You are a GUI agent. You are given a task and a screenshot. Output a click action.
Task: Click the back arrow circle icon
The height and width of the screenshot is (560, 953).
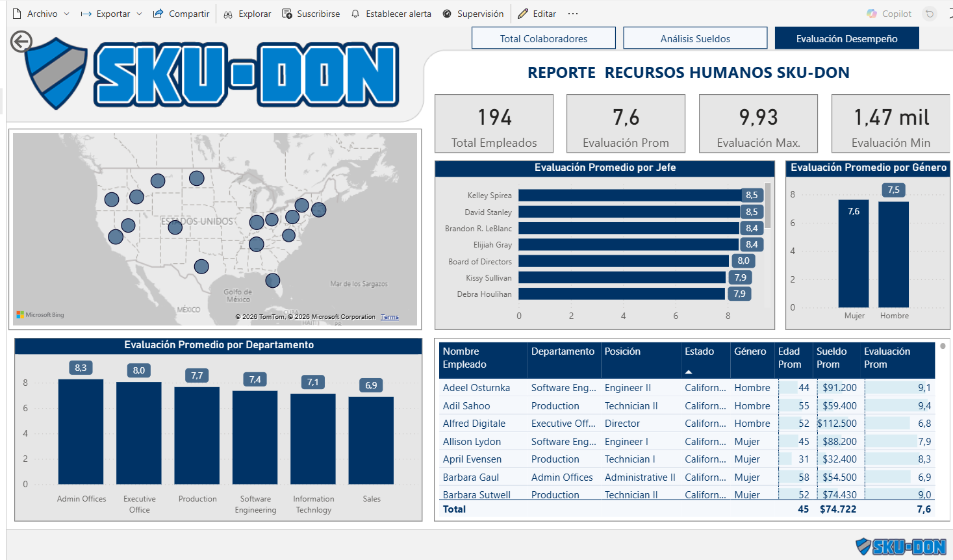pyautogui.click(x=21, y=42)
